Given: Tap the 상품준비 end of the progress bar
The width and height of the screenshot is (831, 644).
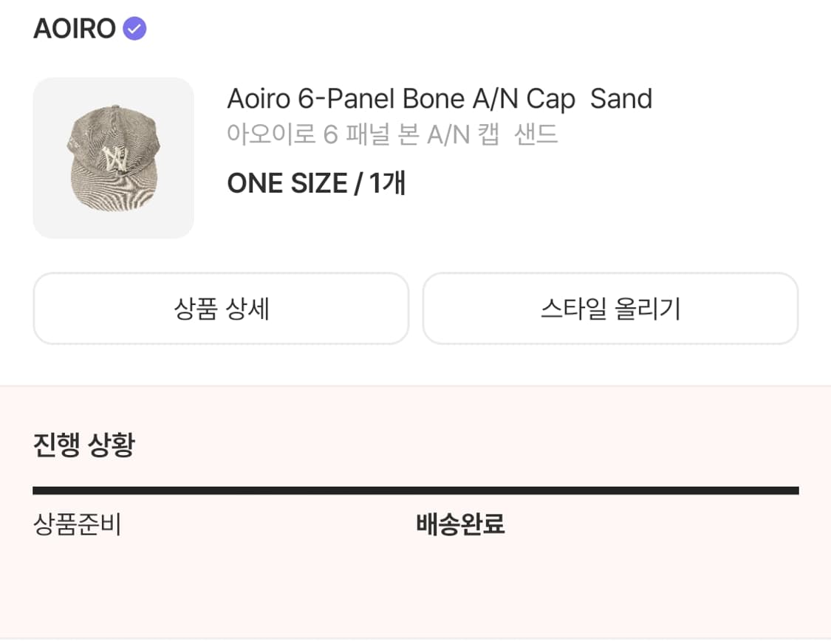Looking at the screenshot, I should [44, 489].
